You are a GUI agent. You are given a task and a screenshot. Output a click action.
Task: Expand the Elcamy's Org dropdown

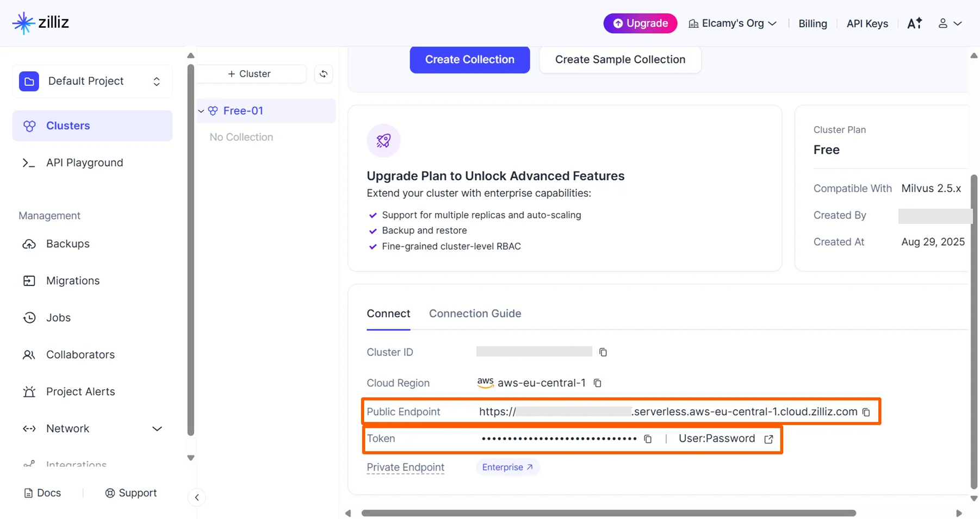point(733,23)
